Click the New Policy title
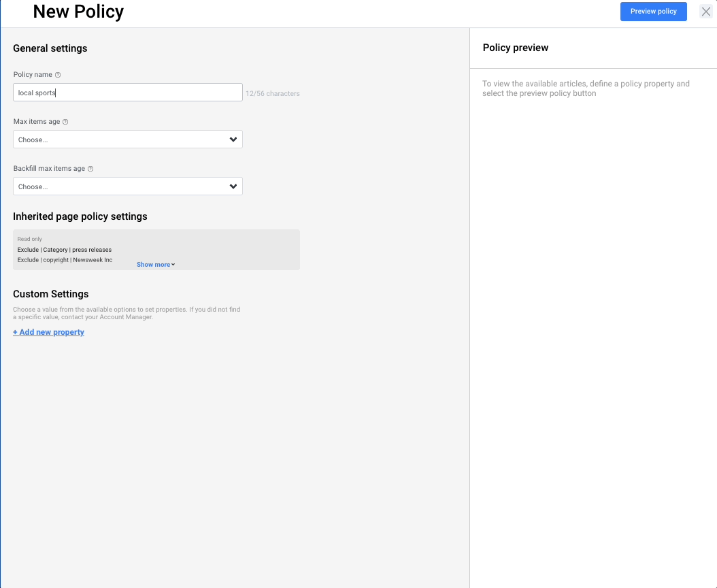The image size is (717, 588). (78, 12)
